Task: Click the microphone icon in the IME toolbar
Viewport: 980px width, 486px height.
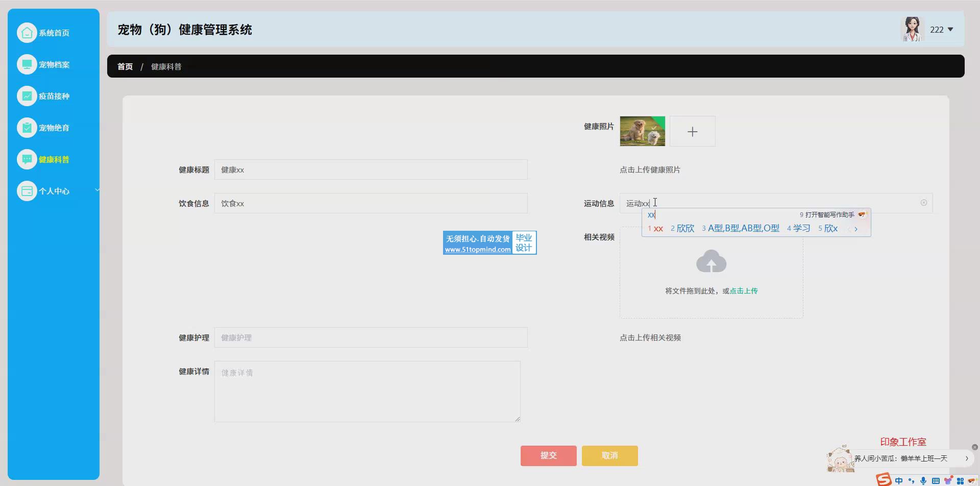Action: coord(923,480)
